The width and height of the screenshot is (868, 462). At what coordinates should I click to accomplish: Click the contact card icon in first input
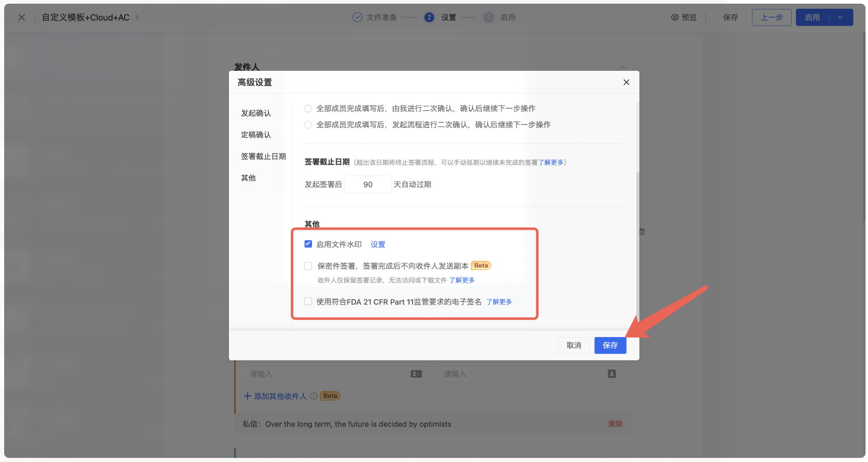coord(416,374)
